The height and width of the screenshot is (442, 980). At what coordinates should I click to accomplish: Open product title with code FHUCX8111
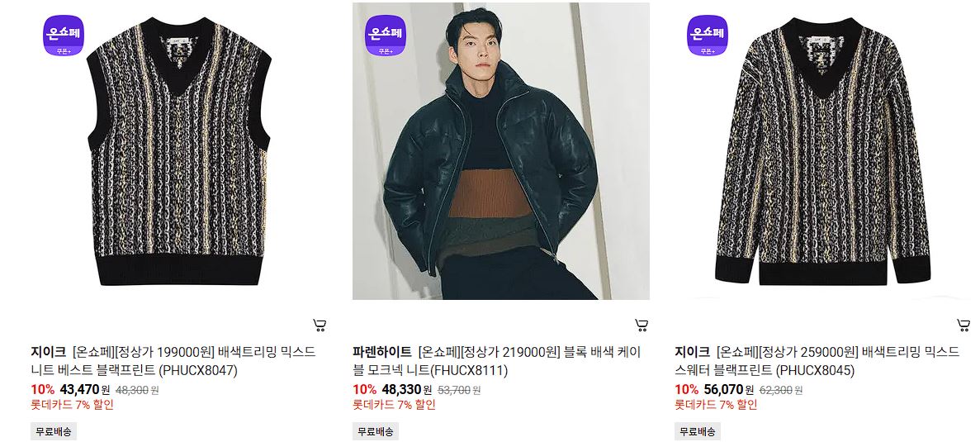(x=497, y=361)
